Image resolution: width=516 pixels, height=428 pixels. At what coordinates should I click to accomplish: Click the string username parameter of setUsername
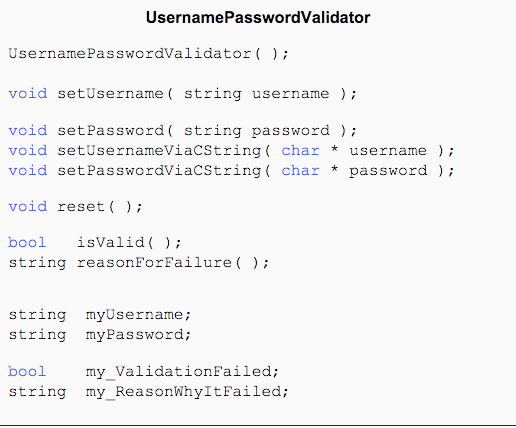coord(257,94)
